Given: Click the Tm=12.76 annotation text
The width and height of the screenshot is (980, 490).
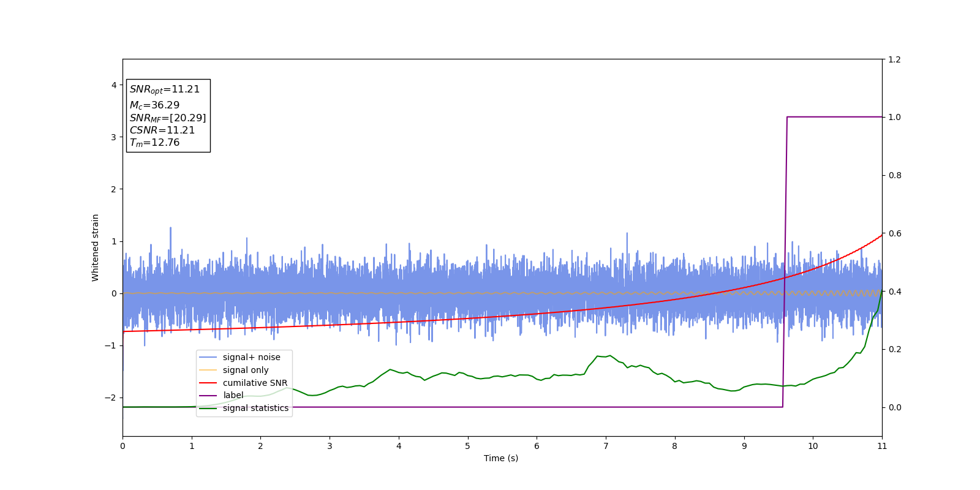Looking at the screenshot, I should [x=154, y=143].
